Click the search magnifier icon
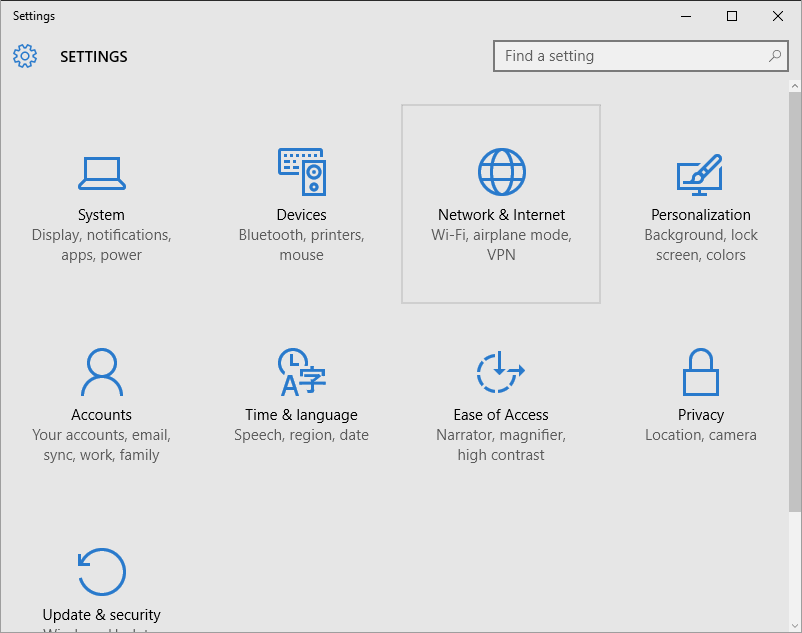This screenshot has width=802, height=633. [x=775, y=56]
